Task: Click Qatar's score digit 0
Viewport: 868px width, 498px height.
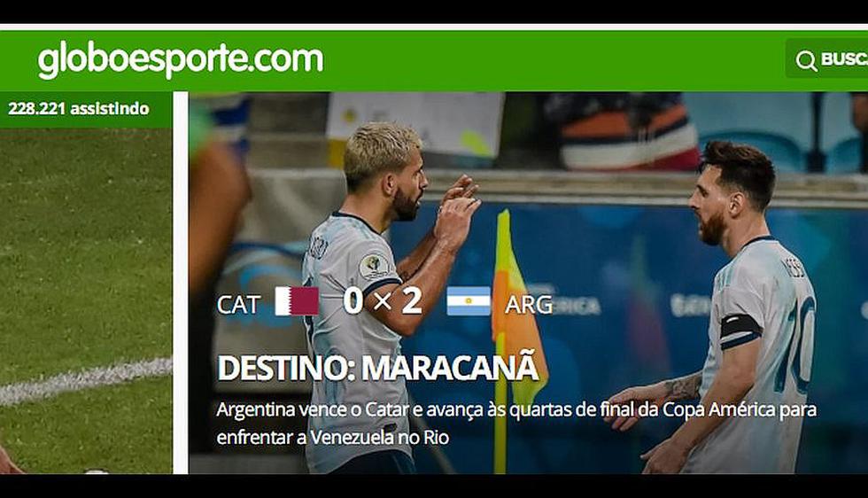Action: pyautogui.click(x=353, y=301)
